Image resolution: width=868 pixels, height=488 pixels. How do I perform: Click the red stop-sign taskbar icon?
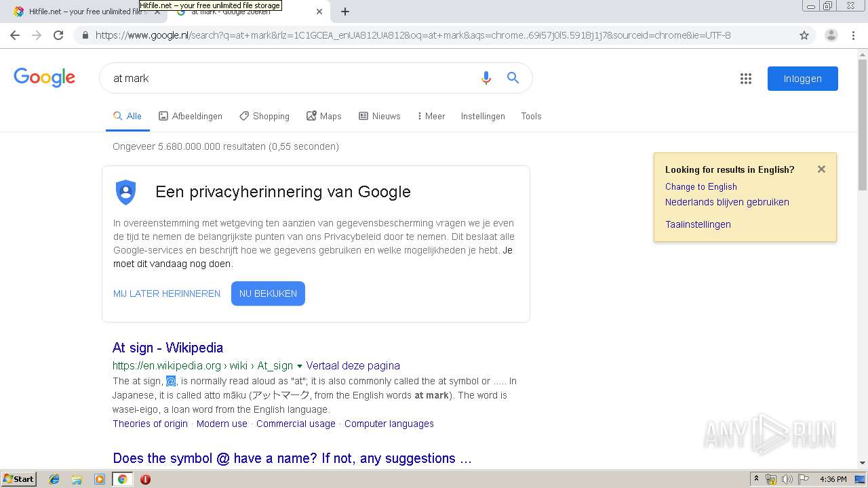[145, 479]
